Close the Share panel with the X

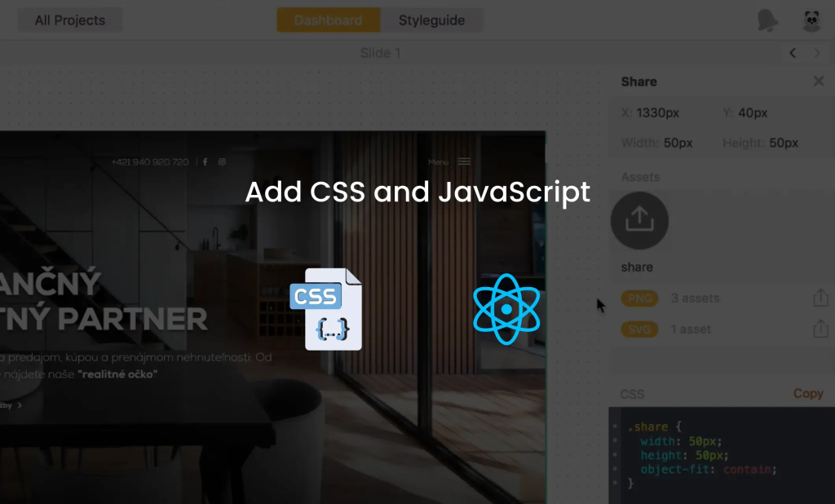click(x=819, y=81)
